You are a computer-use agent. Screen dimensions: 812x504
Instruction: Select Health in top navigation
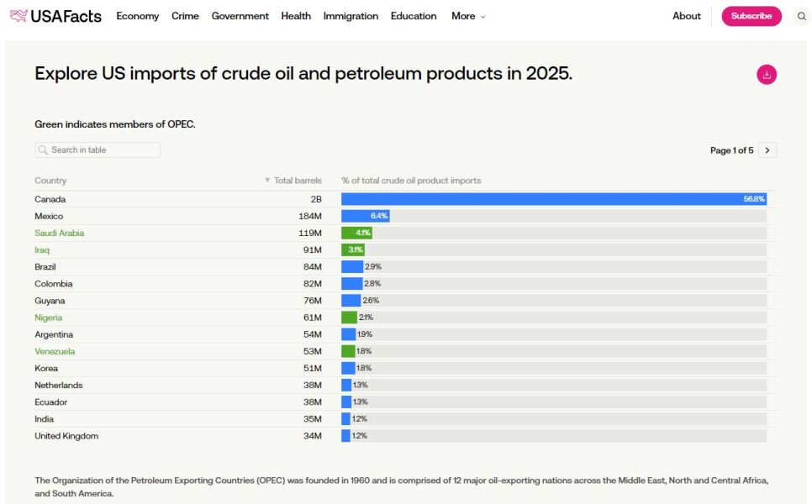pos(296,16)
